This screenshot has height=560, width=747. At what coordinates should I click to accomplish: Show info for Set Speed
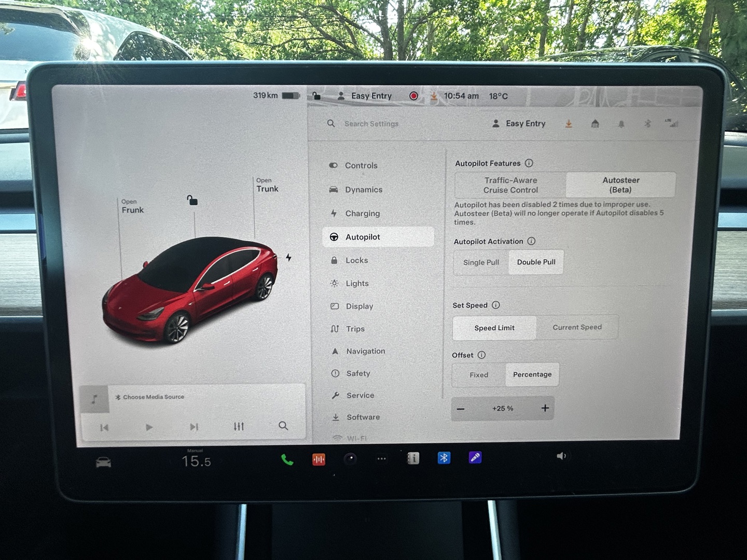pos(496,305)
